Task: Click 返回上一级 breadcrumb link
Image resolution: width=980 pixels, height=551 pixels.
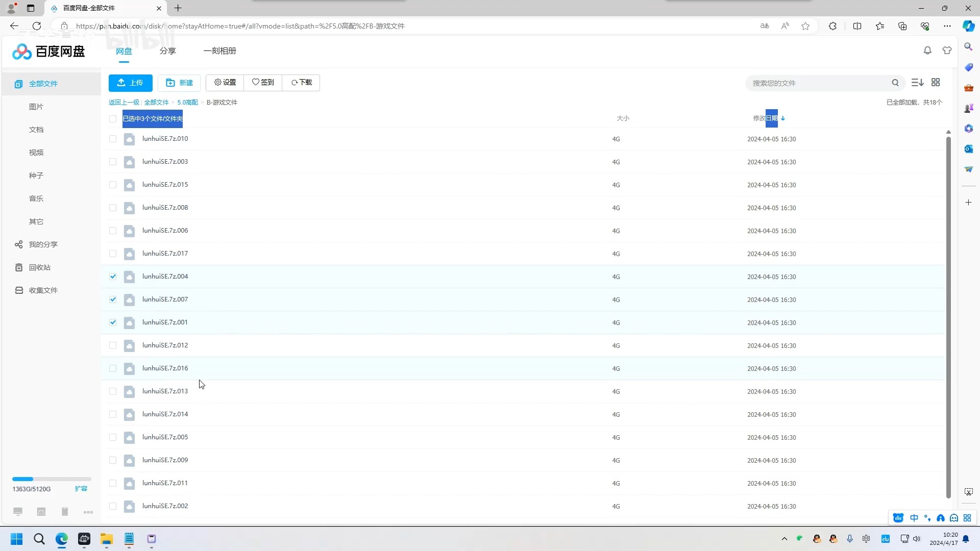Action: point(124,103)
